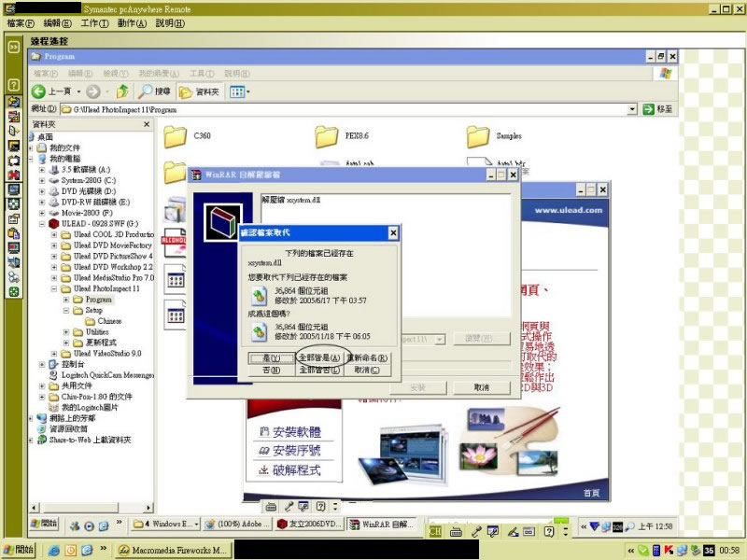The image size is (747, 560).
Task: Click the red X icon in pcAnywhere sidebar
Action: pyautogui.click(x=14, y=175)
